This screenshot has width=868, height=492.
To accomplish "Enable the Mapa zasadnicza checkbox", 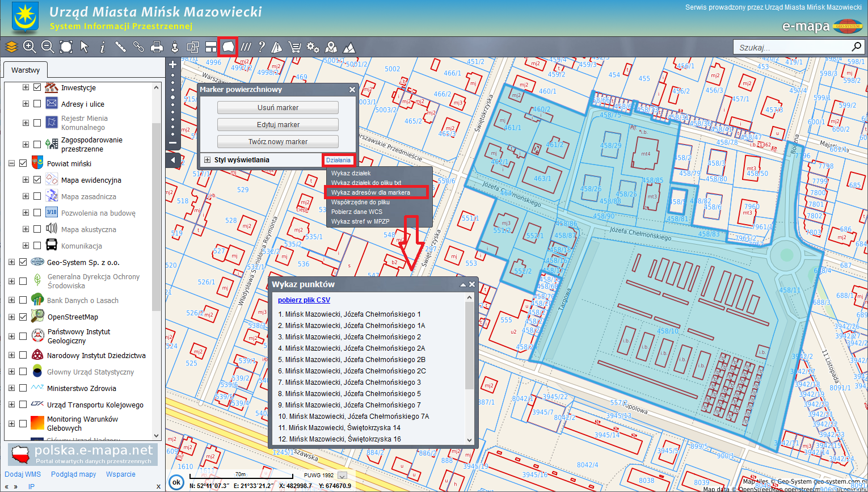I will (37, 196).
